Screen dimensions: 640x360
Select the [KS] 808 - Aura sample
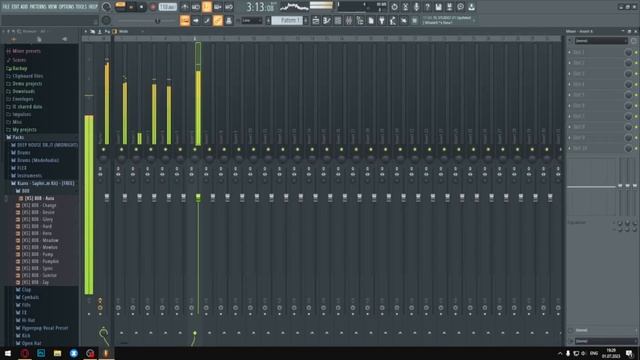(36, 198)
